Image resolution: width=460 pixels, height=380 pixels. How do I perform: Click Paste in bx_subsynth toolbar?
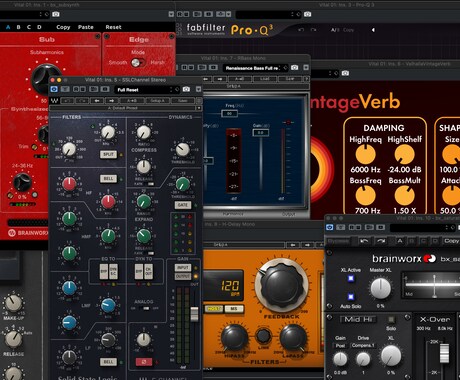tap(86, 27)
